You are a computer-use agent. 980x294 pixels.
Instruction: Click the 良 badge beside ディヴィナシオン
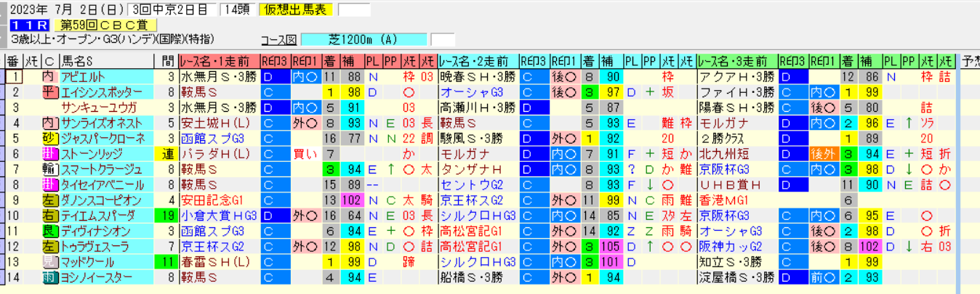[49, 231]
